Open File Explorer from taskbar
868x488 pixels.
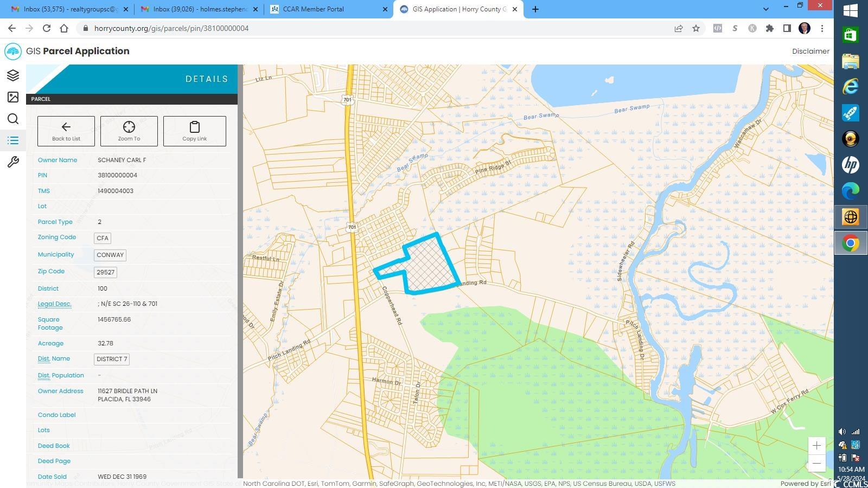coord(850,61)
